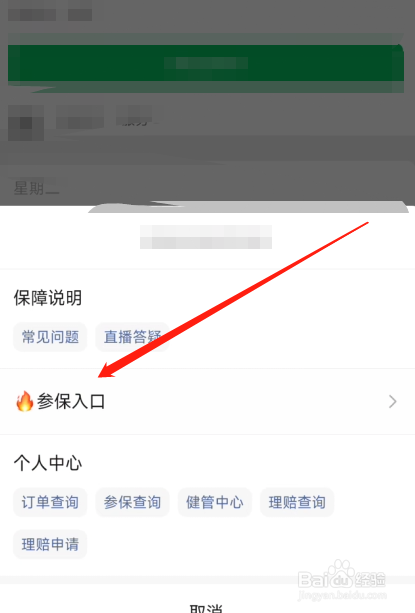The width and height of the screenshot is (415, 613).
Task: Select the 参保入口 menu row
Action: pyautogui.click(x=208, y=401)
